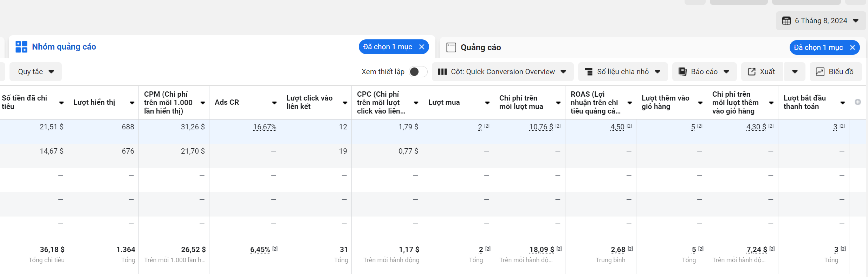The image size is (868, 277).
Task: Expand the Số liệu chia nhỏ dropdown
Action: pos(622,72)
